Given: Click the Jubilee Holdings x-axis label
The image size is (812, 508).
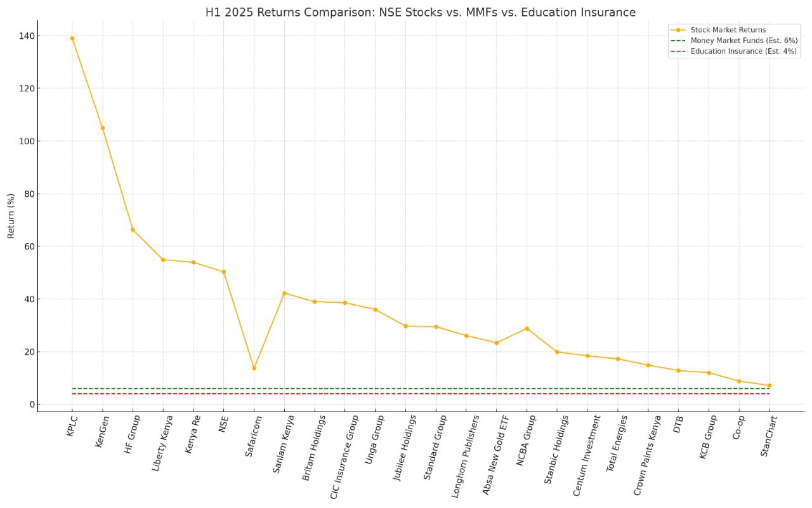Looking at the screenshot, I should (x=404, y=448).
